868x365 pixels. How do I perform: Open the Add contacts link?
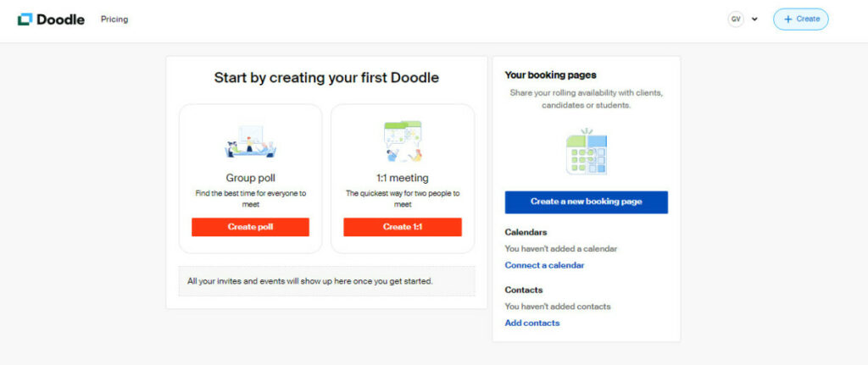pyautogui.click(x=532, y=323)
